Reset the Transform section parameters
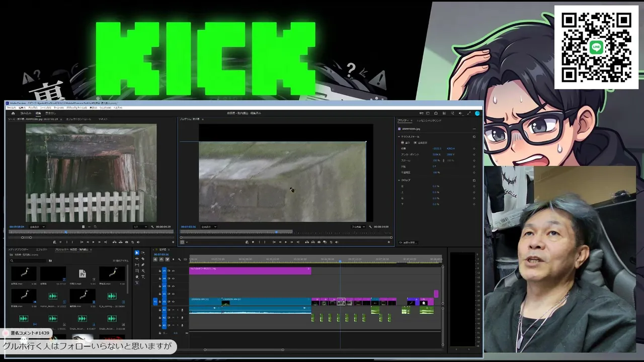644x362 pixels. tap(474, 137)
